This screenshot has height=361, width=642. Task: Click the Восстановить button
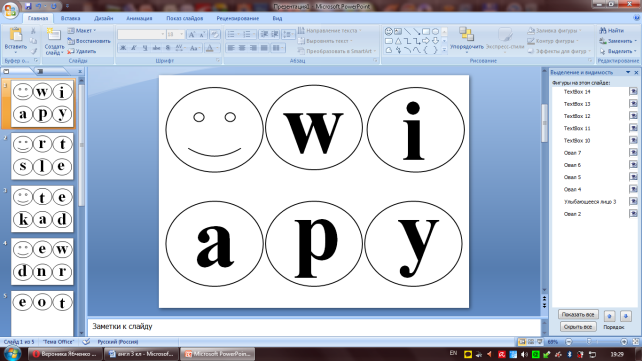pyautogui.click(x=89, y=41)
